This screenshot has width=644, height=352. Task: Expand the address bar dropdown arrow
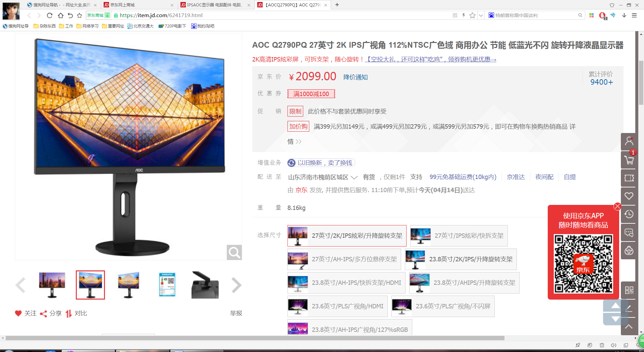(x=481, y=15)
